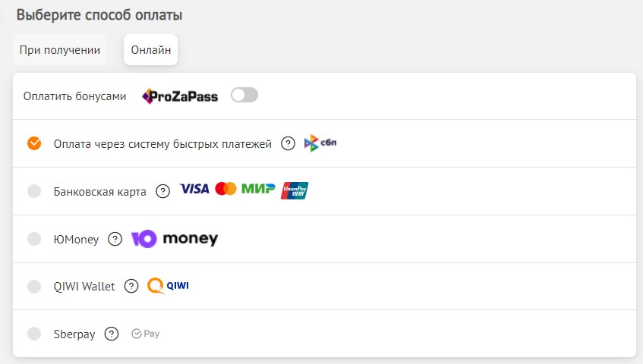Switch to the Онлайн tab
643x364 pixels.
coord(150,50)
